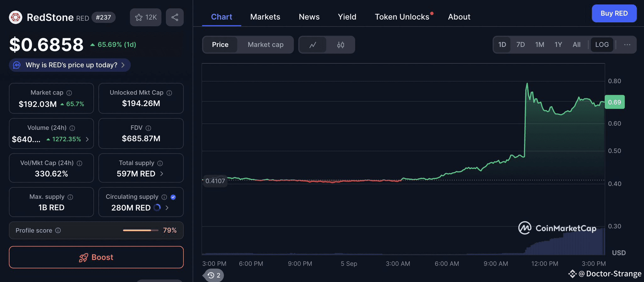Set chart range to All
Screen dimensions: 644x282
coord(576,45)
